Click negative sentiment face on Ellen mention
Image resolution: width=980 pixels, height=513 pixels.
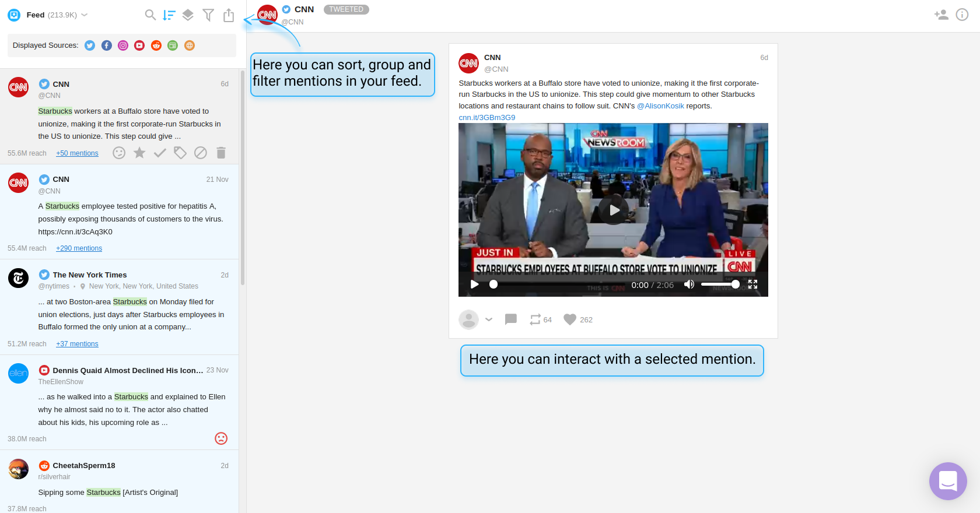pyautogui.click(x=221, y=438)
